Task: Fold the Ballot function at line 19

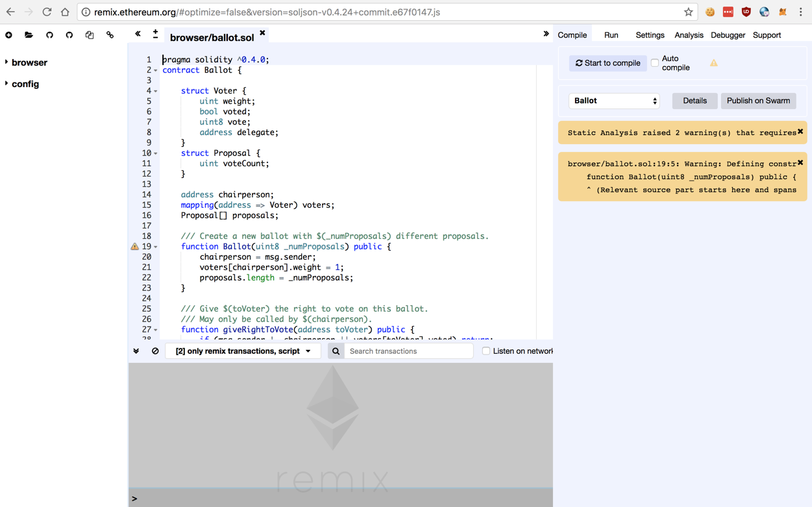Action: tap(156, 247)
